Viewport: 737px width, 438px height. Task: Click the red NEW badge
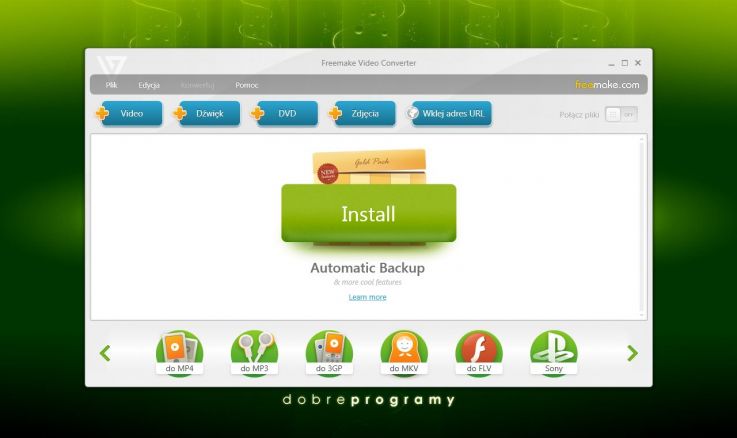tap(327, 173)
